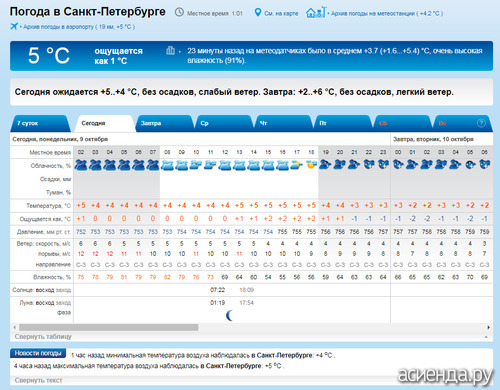Click sunrise time '07:22'
The width and height of the screenshot is (500, 390).
click(x=217, y=290)
